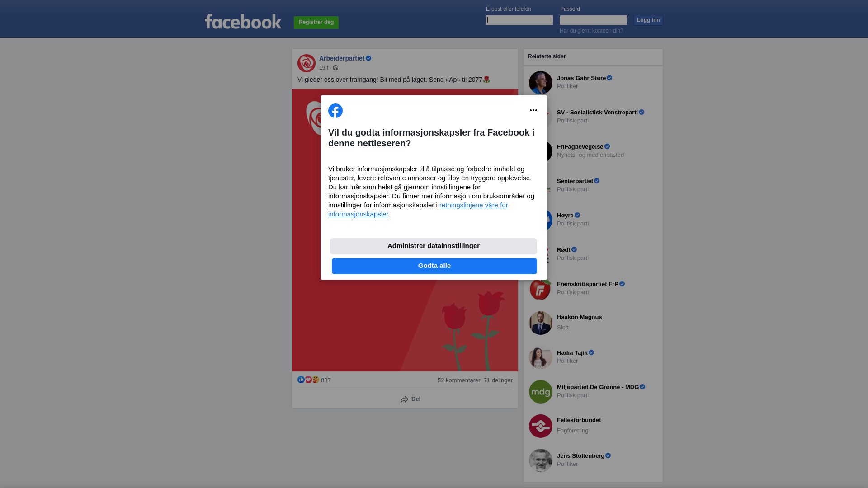Open the Fellesforbundet logo icon

coord(541,426)
